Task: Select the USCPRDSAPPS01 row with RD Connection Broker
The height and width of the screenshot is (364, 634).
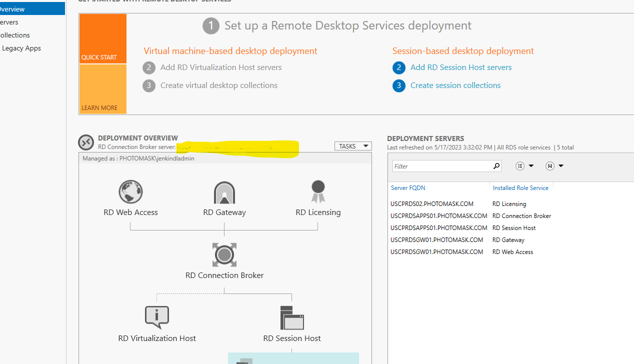Action: pos(510,216)
